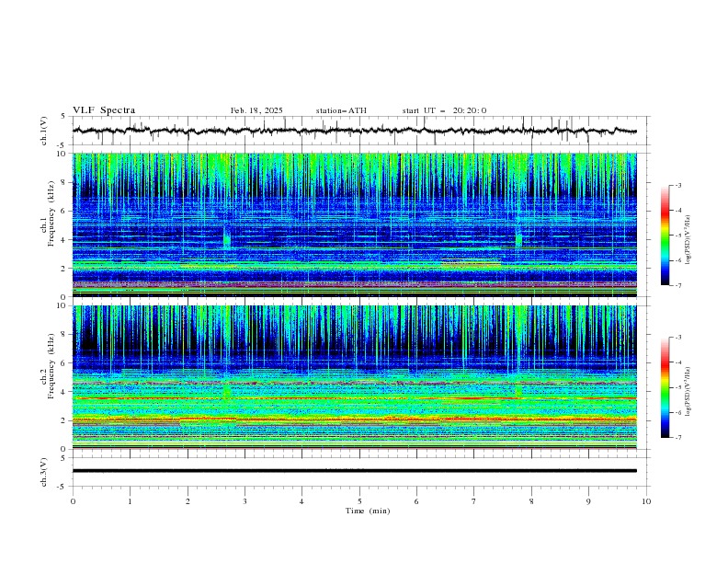The image size is (728, 563).
Task: Click the ch.2 color bar log(PSD) label
Action: pyautogui.click(x=688, y=391)
